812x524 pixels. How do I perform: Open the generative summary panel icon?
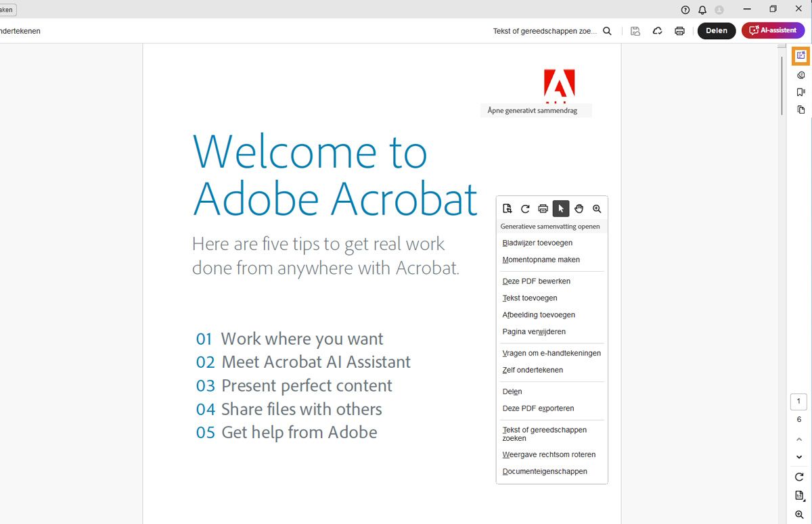(x=801, y=55)
